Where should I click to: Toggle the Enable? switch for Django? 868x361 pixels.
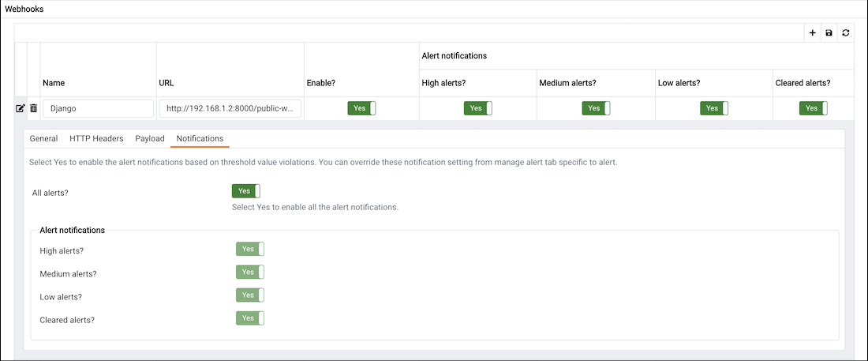(361, 109)
